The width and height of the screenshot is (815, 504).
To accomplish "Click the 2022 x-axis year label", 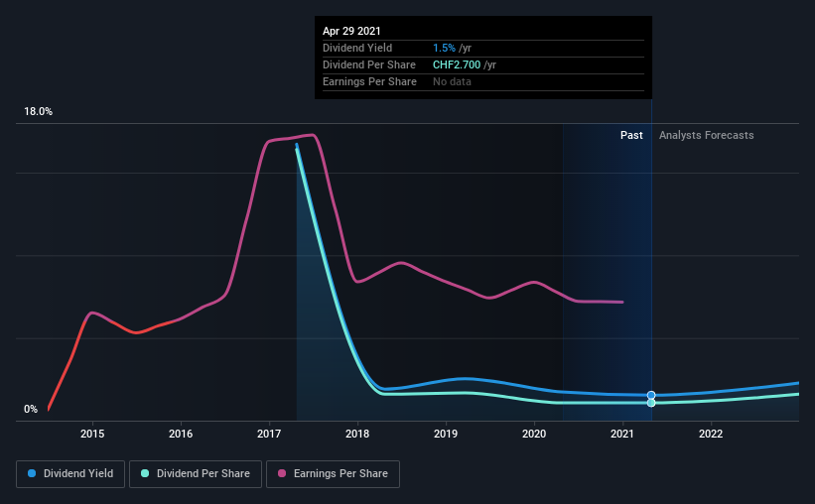I will (x=711, y=434).
